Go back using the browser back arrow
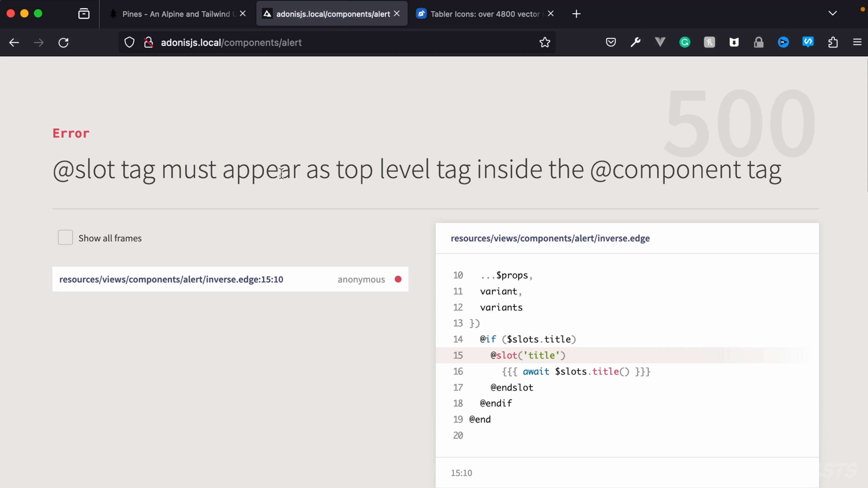 [14, 43]
